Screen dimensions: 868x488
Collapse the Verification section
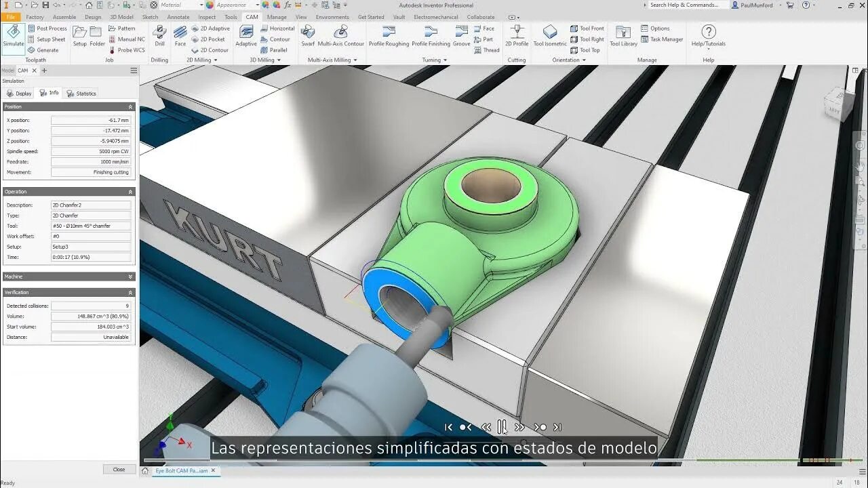pyautogui.click(x=131, y=293)
